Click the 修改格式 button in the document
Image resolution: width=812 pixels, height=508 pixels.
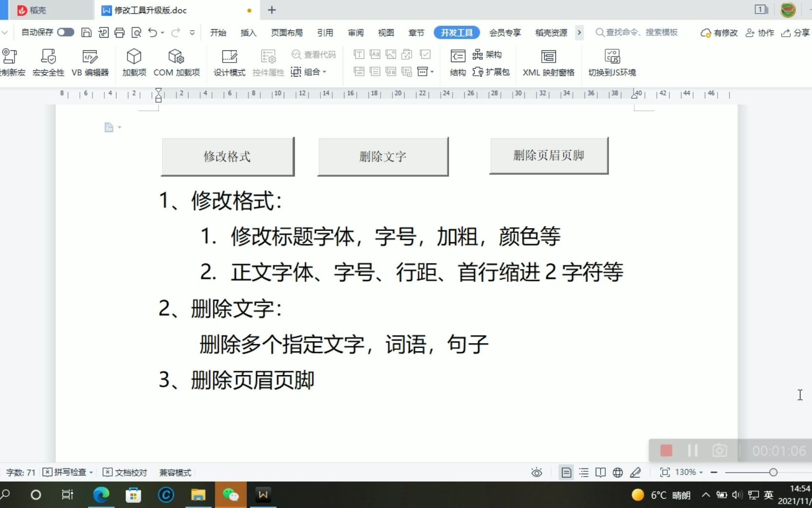(x=227, y=156)
